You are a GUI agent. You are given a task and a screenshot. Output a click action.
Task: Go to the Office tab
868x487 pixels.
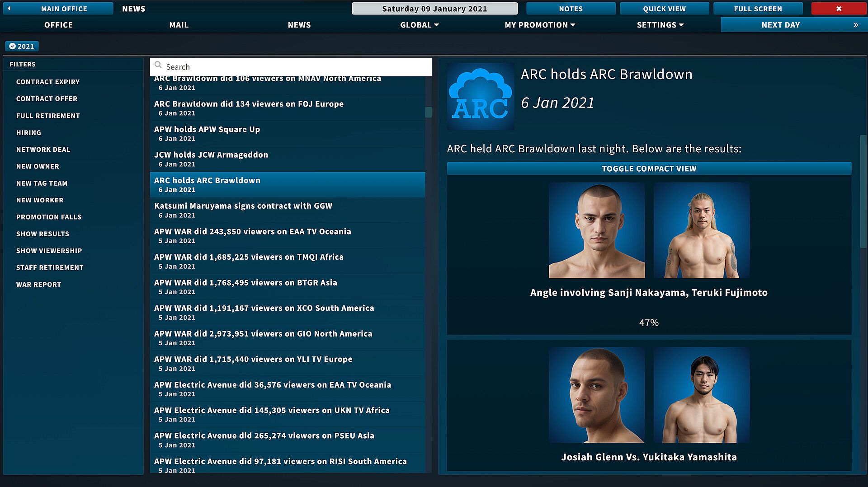click(58, 25)
